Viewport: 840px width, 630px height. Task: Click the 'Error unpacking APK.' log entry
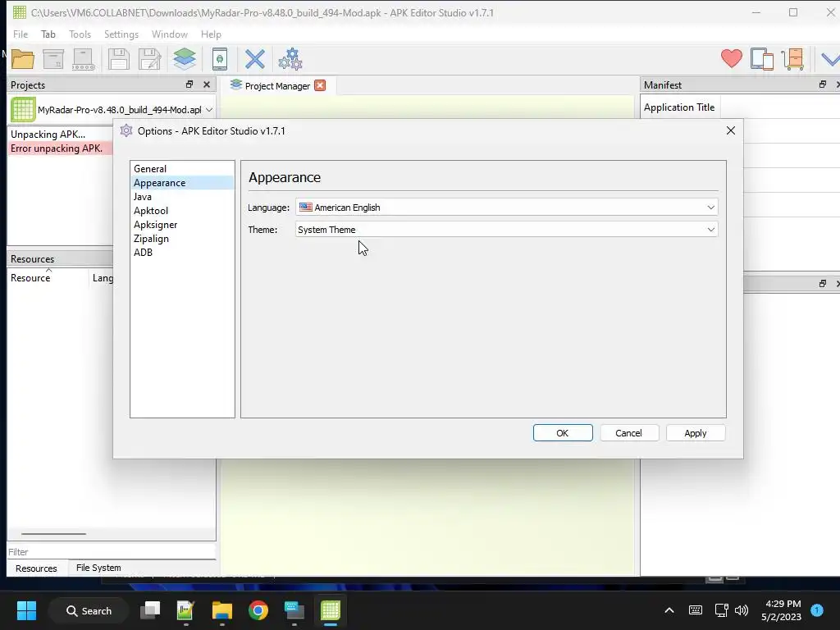(x=60, y=148)
